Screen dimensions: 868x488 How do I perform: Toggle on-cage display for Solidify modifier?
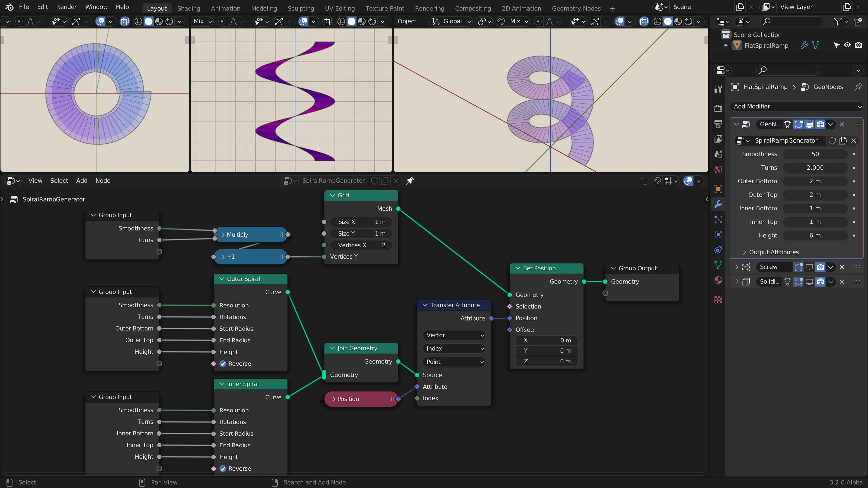[787, 282]
